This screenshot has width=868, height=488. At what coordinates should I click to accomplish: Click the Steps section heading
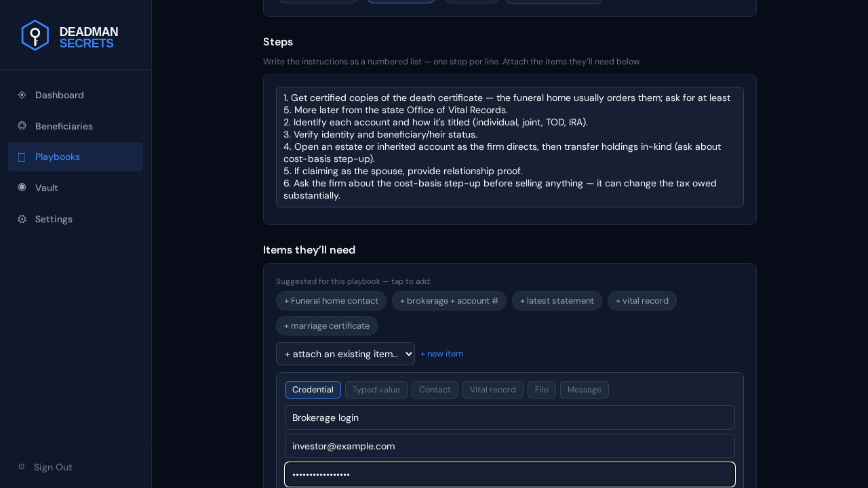278,42
